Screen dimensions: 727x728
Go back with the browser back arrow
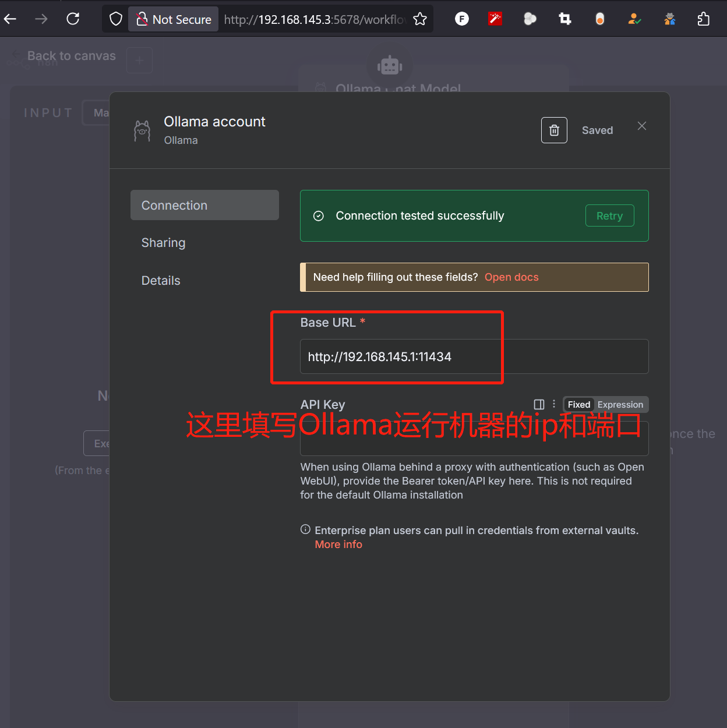tap(10, 19)
